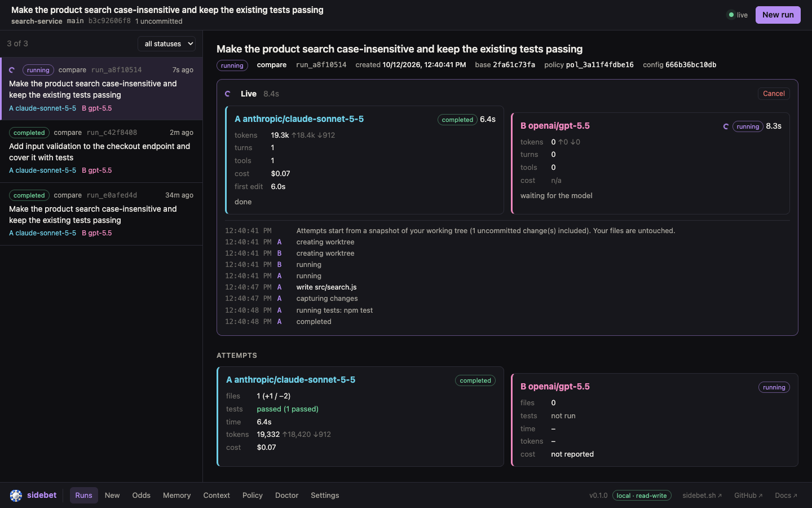Click the run id run_a8f10514 in header

tap(321, 65)
